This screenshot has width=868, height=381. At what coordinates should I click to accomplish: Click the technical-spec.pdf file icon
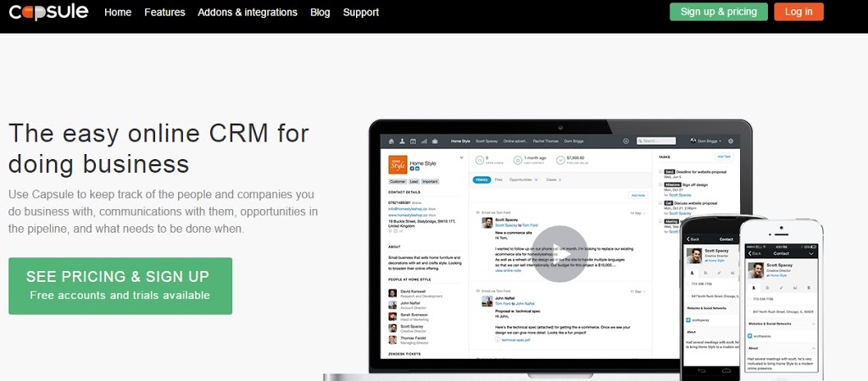pyautogui.click(x=498, y=340)
